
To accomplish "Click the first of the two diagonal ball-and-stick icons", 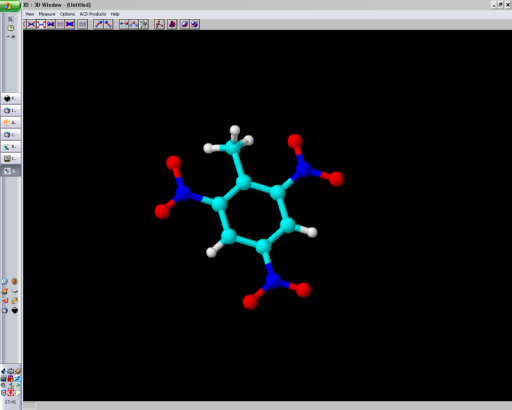I will [x=98, y=24].
